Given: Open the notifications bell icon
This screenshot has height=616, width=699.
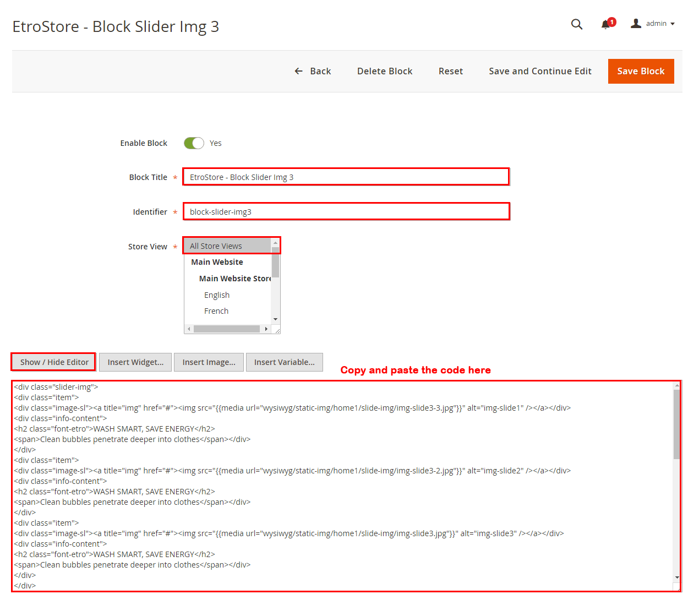Looking at the screenshot, I should coord(606,24).
